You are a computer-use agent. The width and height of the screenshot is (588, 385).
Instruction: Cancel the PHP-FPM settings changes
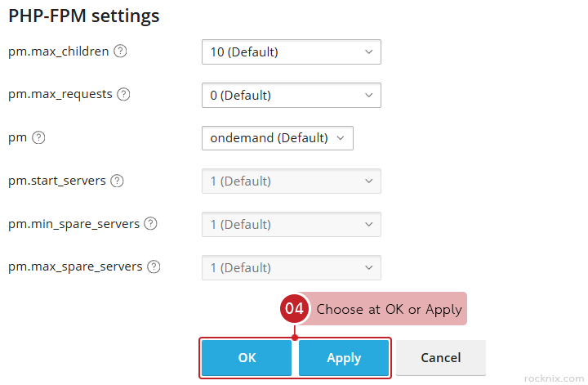(440, 358)
